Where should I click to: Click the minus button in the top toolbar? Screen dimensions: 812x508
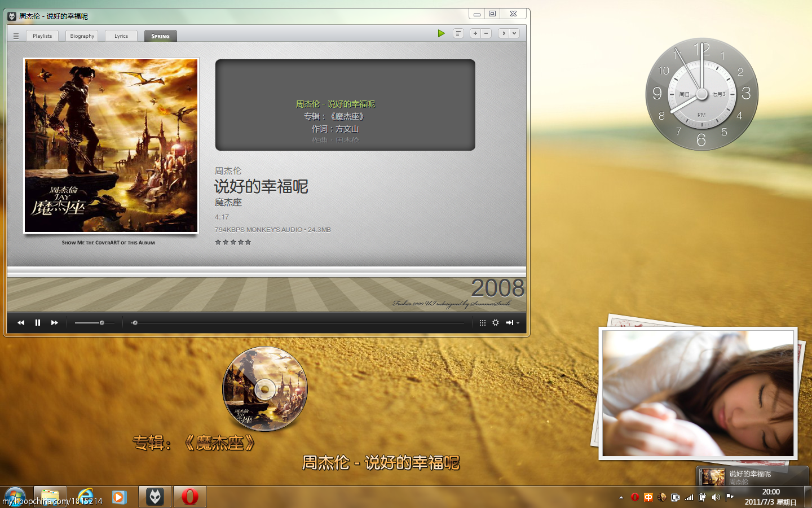pos(486,33)
